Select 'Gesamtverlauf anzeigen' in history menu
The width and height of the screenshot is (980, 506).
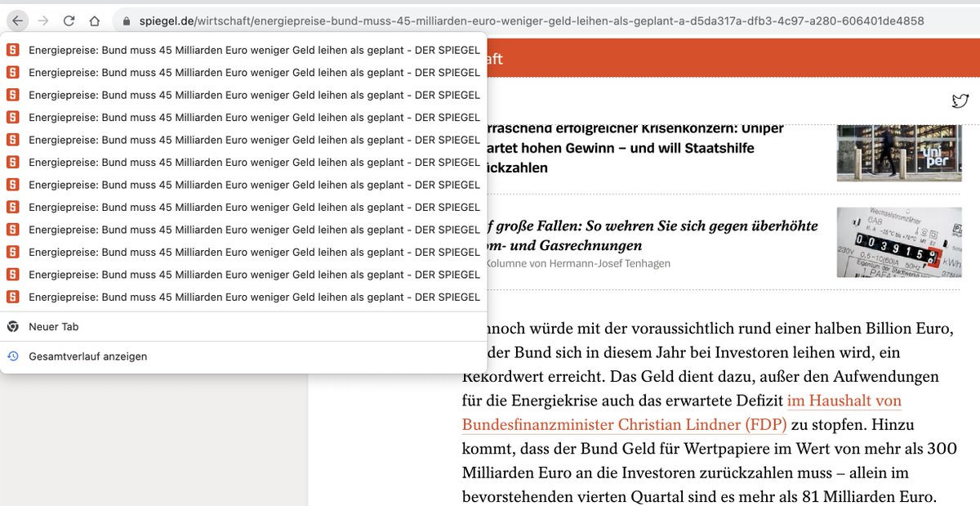[243, 356]
